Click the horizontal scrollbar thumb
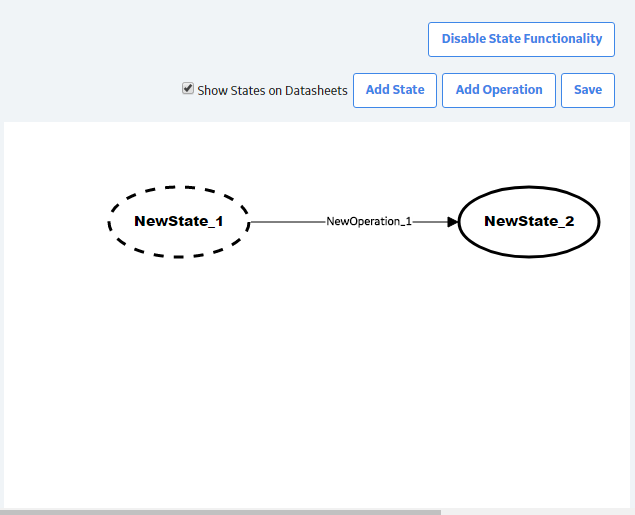 coord(220,512)
